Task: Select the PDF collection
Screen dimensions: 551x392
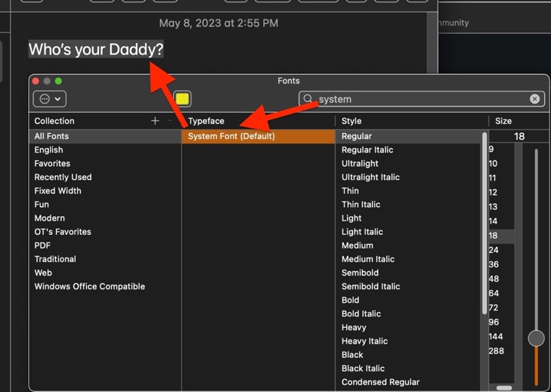Action: click(105, 246)
